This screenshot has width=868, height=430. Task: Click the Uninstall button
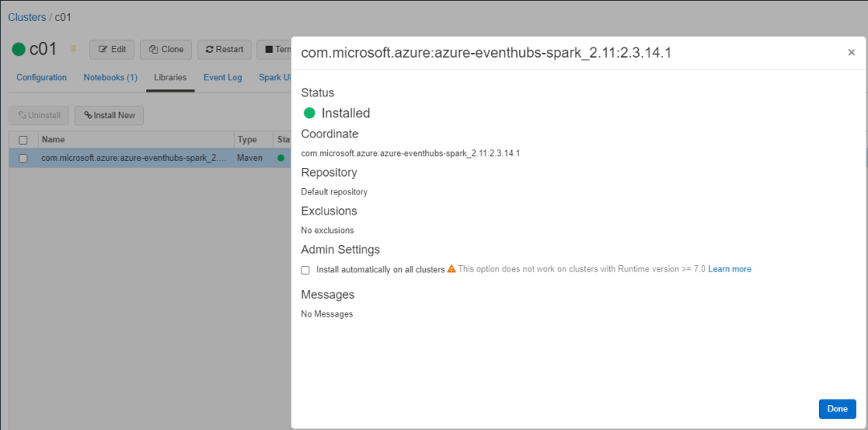click(39, 115)
